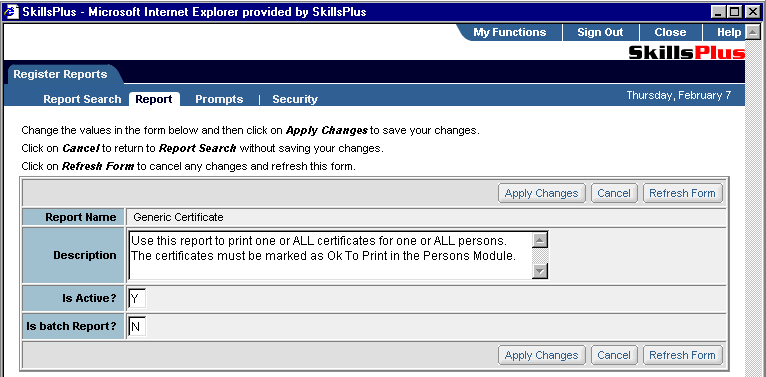Screen dimensions: 766x377
Task: Open the Prompts tab
Action: click(x=219, y=99)
